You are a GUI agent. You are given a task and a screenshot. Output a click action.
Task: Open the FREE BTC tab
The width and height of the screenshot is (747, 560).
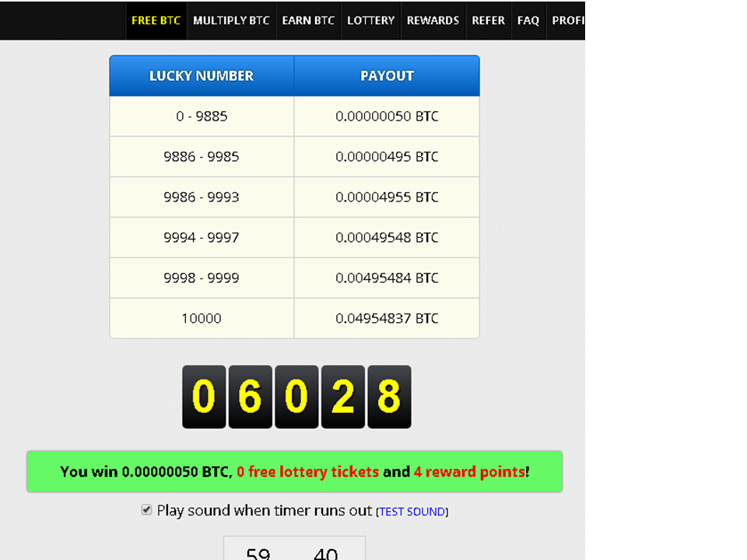point(156,20)
